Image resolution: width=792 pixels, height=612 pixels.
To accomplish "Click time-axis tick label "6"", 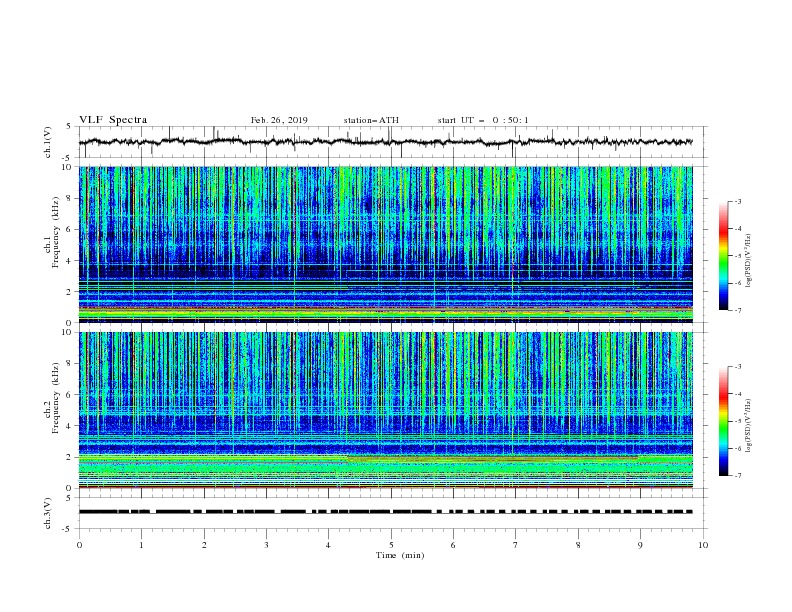I will coord(453,545).
